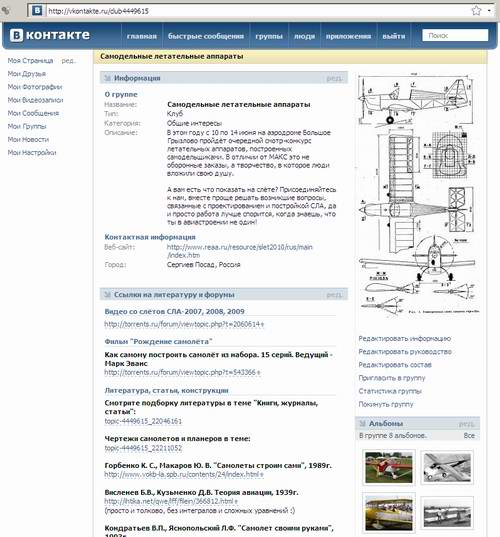The height and width of the screenshot is (537, 500).
Task: Go to группы in top navigation
Action: [269, 36]
